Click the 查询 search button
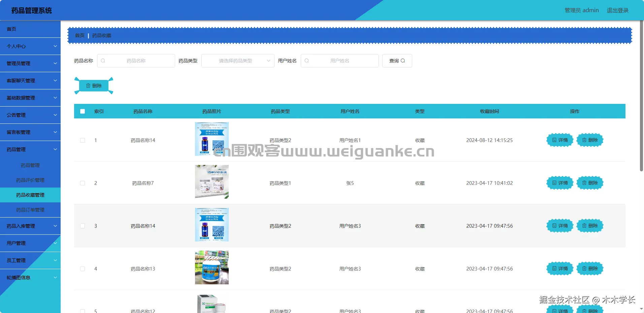This screenshot has width=644, height=313. pos(397,61)
